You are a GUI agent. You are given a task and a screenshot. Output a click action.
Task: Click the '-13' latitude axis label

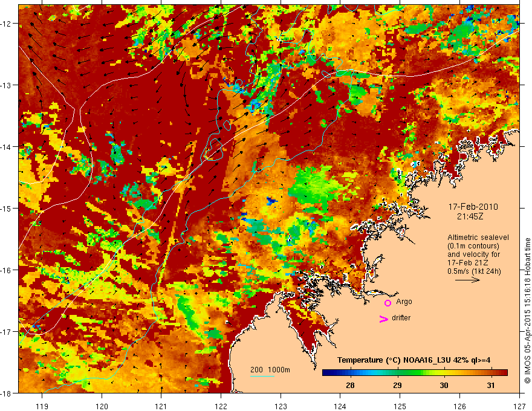[x=6, y=85]
